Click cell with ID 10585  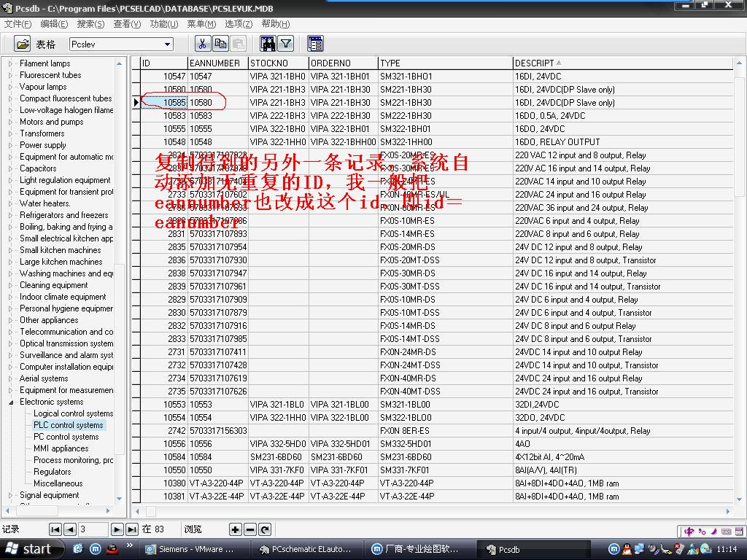pos(164,102)
